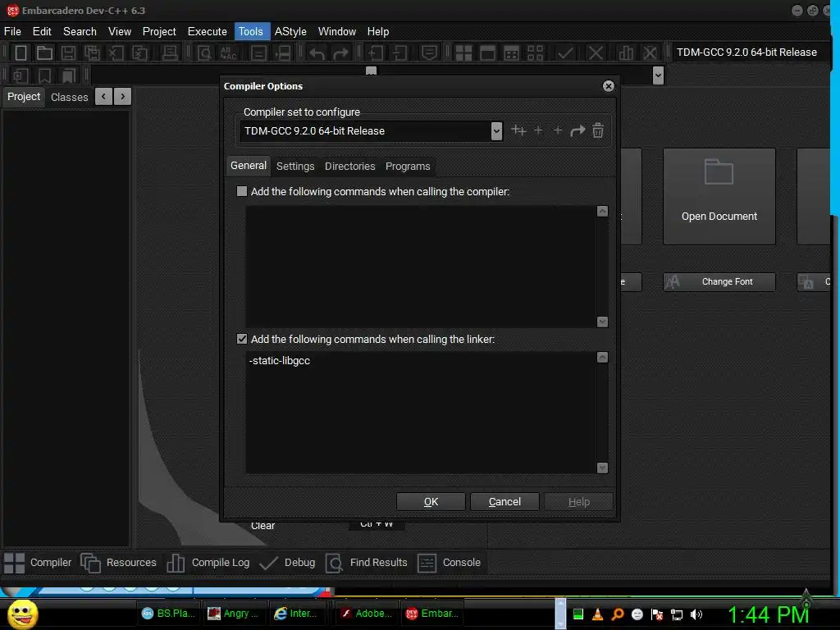The image size is (840, 630).
Task: Click the Replace AB-AC toolbar icon
Action: (x=228, y=52)
